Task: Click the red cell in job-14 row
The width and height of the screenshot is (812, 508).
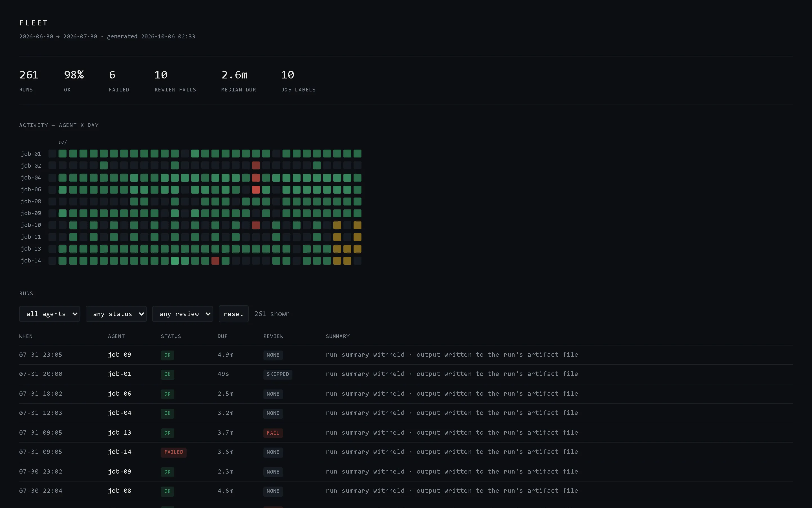Action: point(215,261)
